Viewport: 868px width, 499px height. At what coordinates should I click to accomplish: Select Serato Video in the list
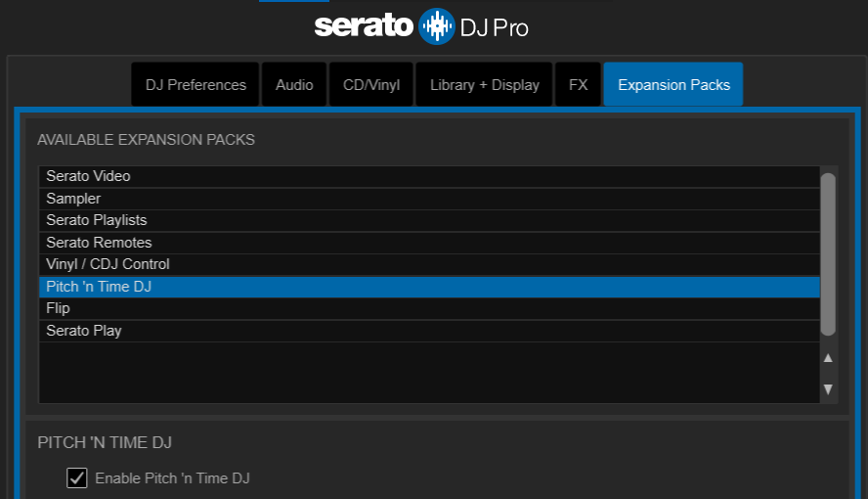click(x=429, y=176)
